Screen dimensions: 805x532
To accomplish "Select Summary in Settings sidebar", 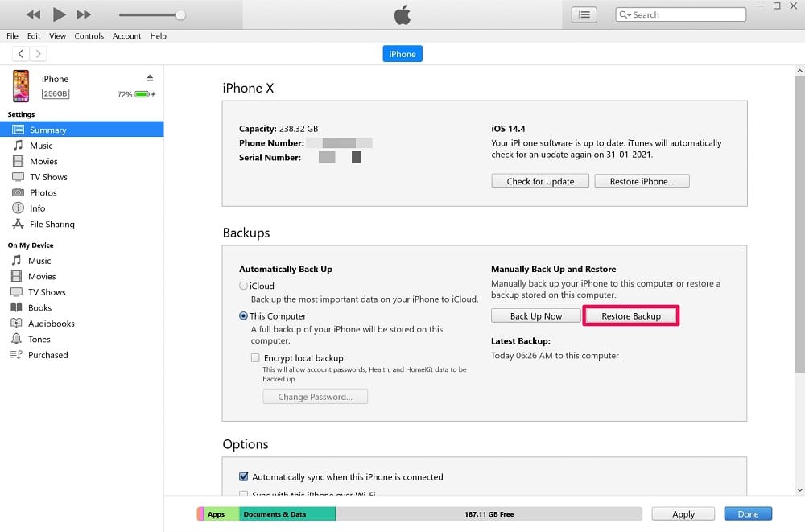I will click(x=81, y=130).
